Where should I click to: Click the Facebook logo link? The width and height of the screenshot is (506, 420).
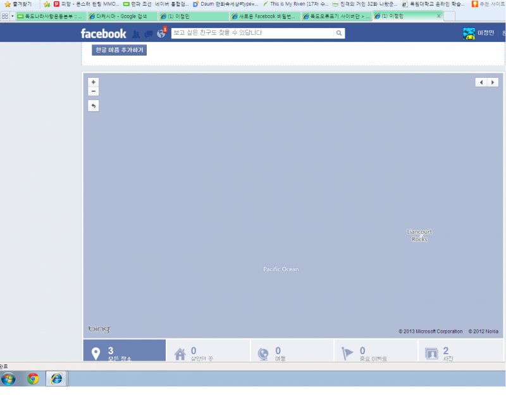pyautogui.click(x=103, y=34)
